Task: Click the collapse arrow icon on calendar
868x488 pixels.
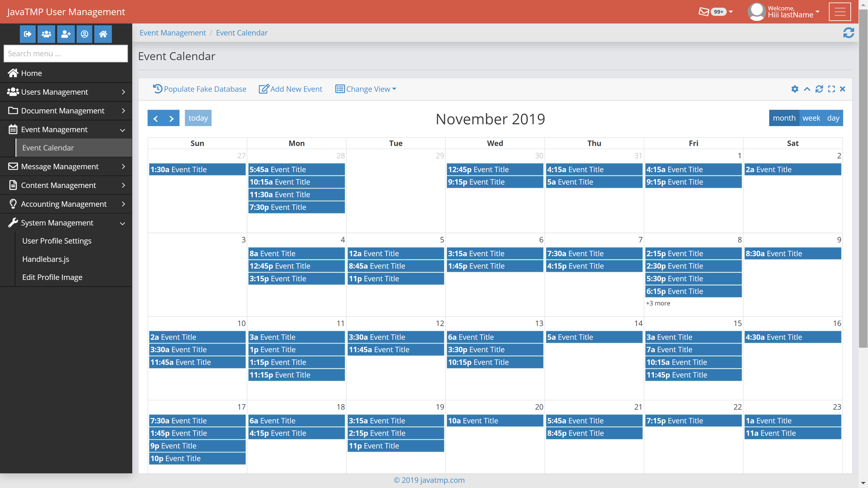Action: coord(807,89)
